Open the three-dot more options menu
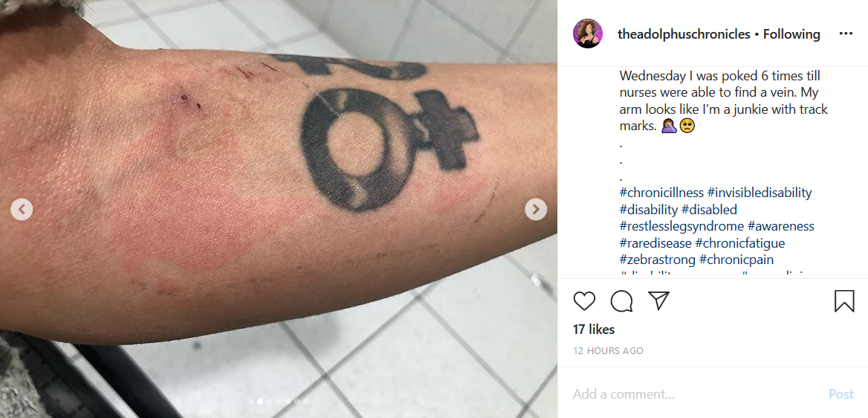868x418 pixels. 846,33
